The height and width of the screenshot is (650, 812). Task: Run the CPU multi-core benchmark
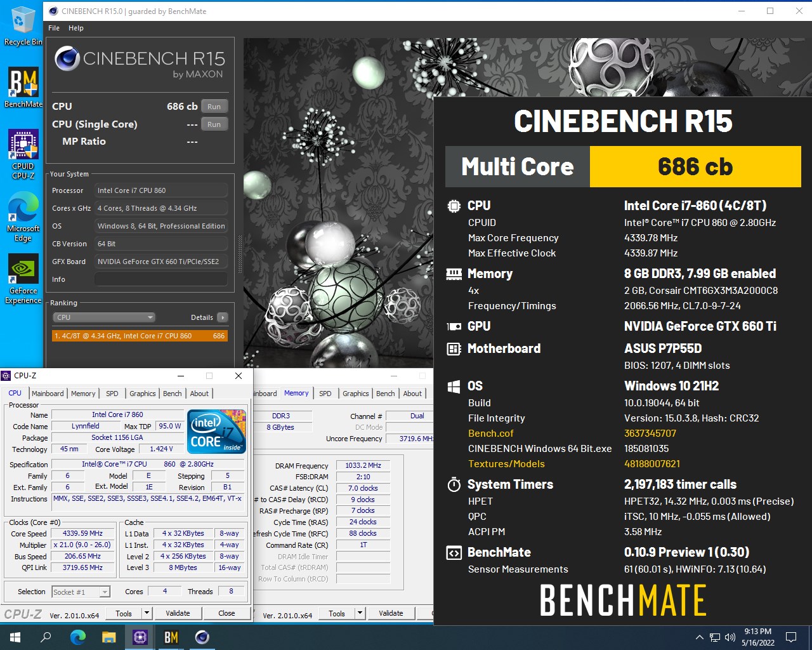pos(214,107)
